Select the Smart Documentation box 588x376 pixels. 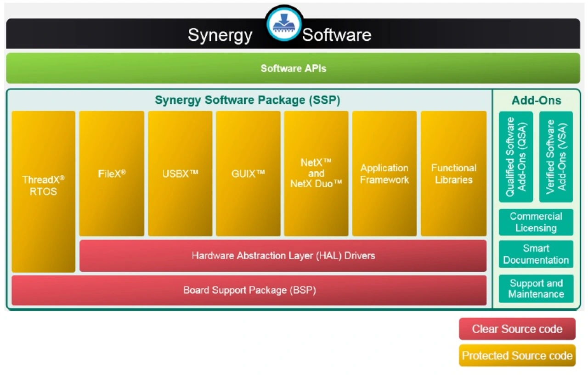point(536,254)
